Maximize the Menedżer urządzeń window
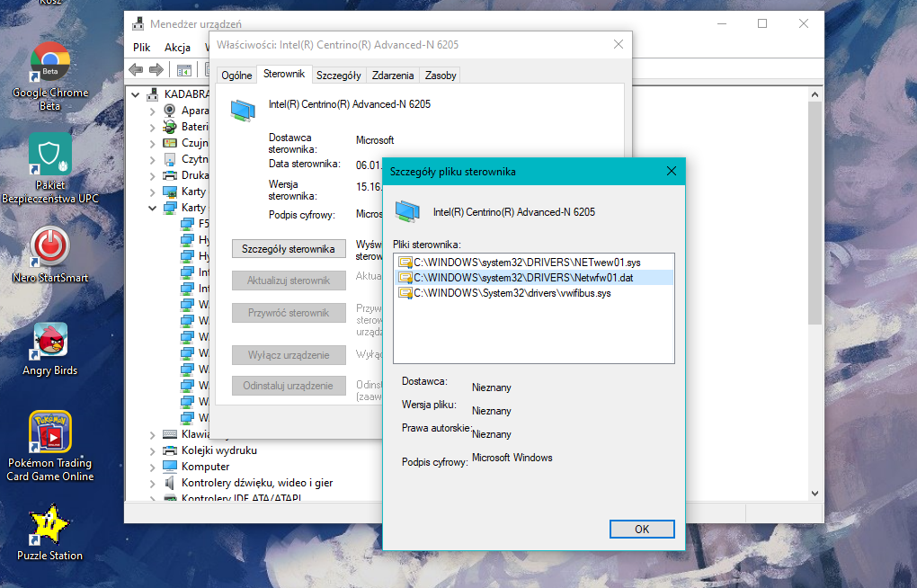The width and height of the screenshot is (917, 588). click(x=762, y=23)
